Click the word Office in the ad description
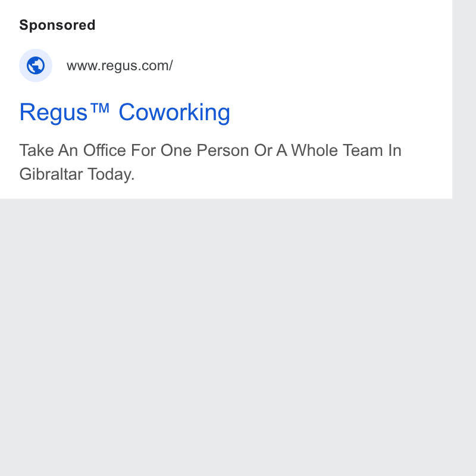 [x=105, y=151]
